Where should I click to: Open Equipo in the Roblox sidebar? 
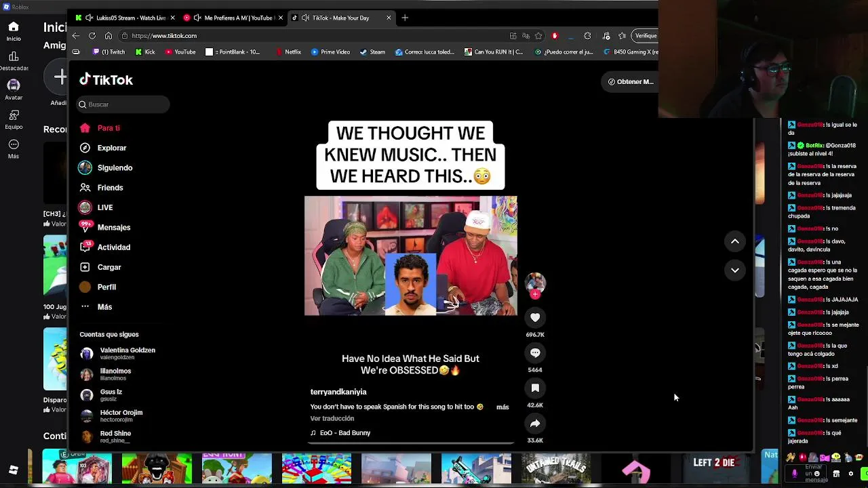pos(14,119)
